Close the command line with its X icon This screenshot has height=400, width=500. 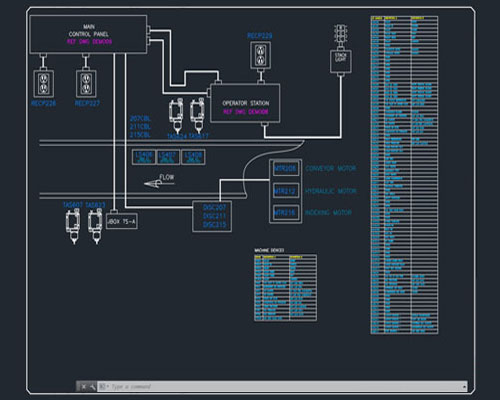pos(84,387)
